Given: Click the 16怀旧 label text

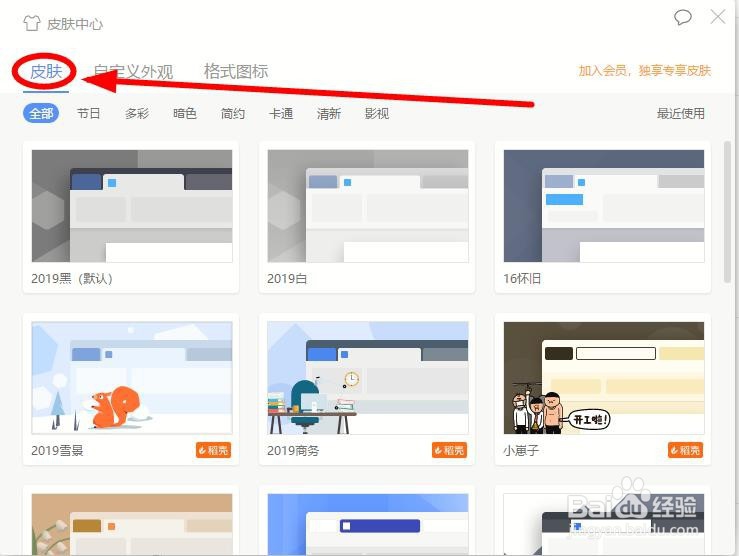Looking at the screenshot, I should (522, 278).
